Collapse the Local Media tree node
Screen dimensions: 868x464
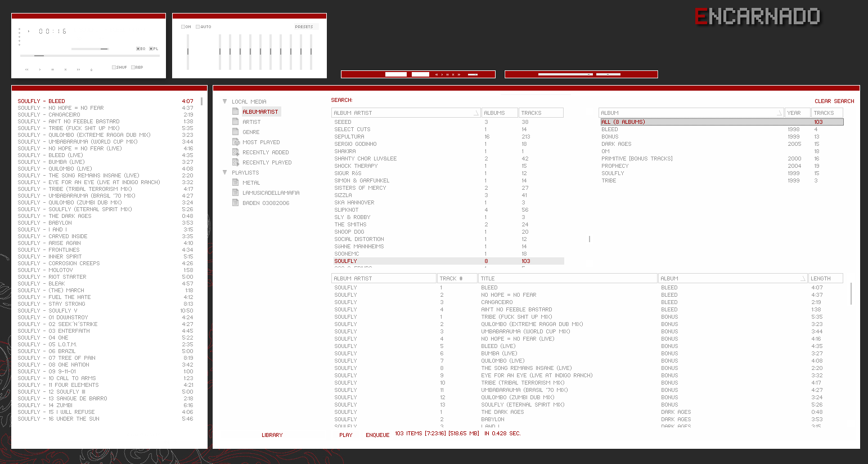point(225,101)
